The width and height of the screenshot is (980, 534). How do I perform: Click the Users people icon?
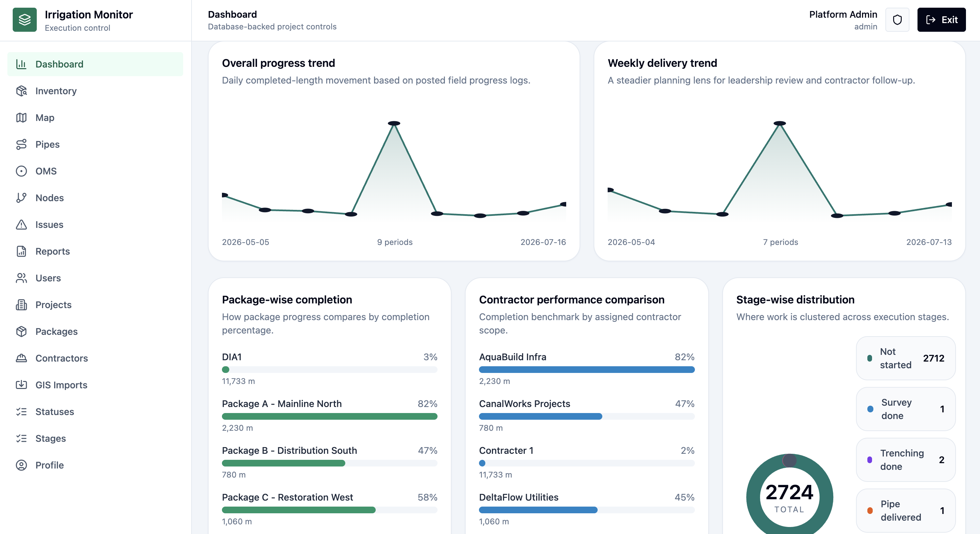coord(21,278)
